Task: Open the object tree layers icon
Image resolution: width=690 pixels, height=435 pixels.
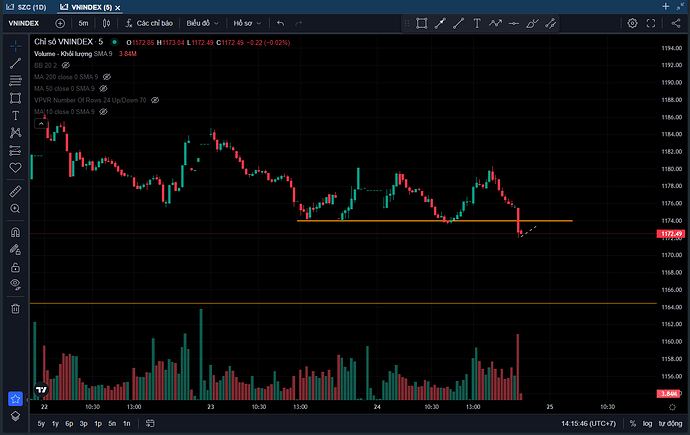Action: coord(15,416)
